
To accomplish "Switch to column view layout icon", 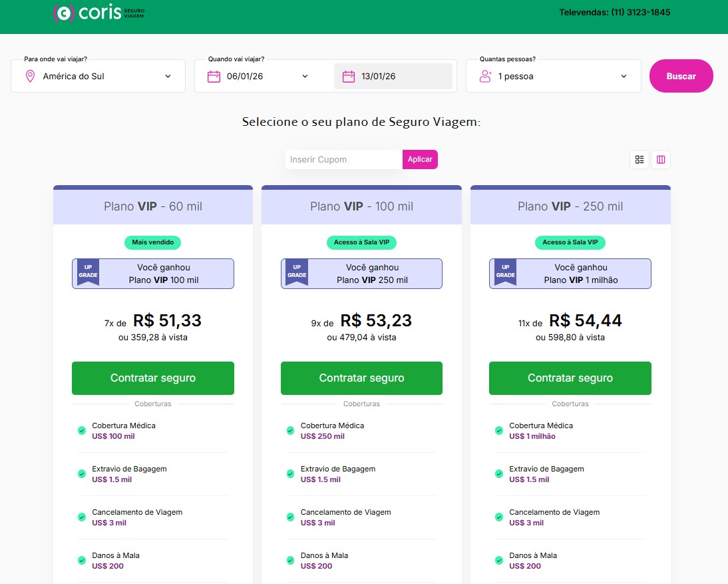I will click(661, 160).
